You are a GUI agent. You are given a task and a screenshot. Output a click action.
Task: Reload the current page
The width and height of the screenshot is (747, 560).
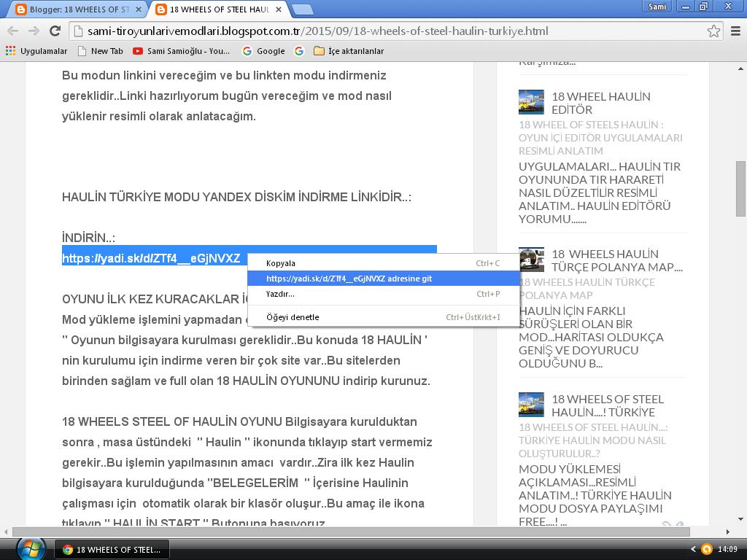[55, 31]
